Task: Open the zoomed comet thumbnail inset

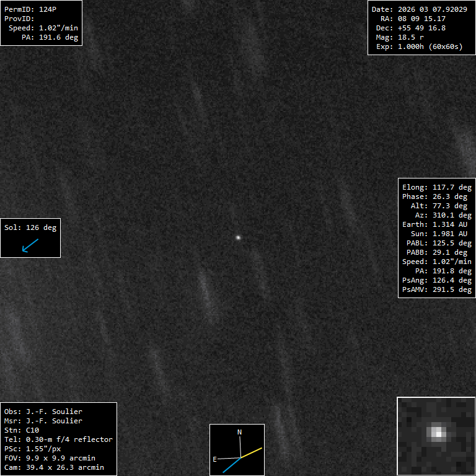Action: coord(436,436)
